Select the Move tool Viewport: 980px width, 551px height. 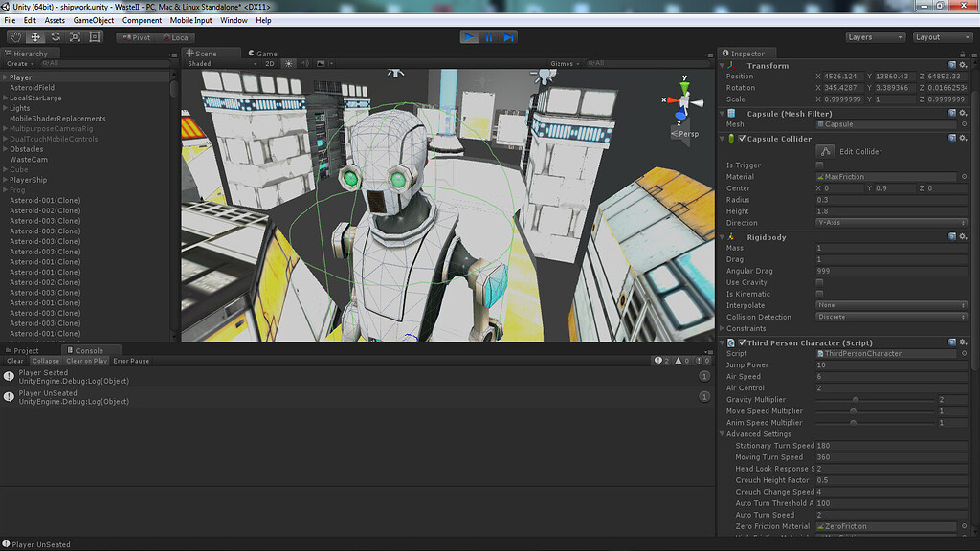34,36
